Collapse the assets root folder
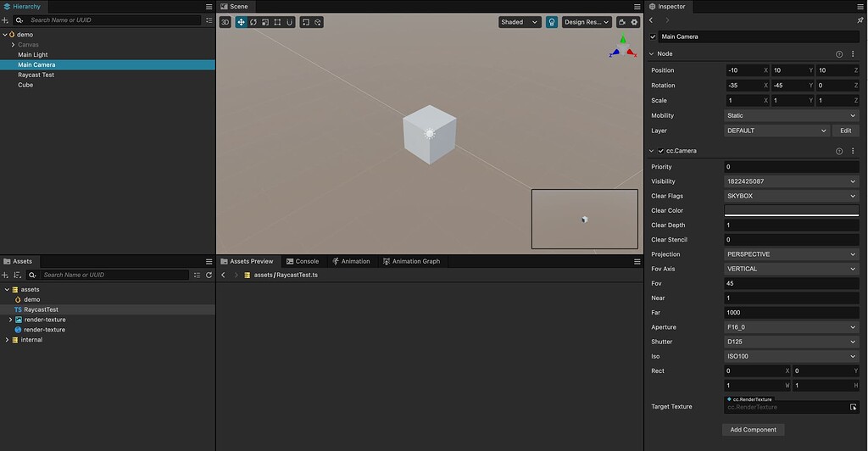Image resolution: width=868 pixels, height=451 pixels. pos(7,289)
